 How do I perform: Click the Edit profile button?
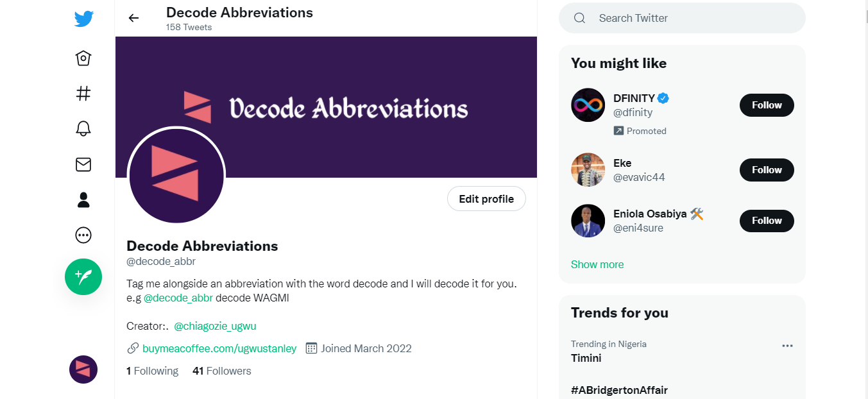pos(486,199)
